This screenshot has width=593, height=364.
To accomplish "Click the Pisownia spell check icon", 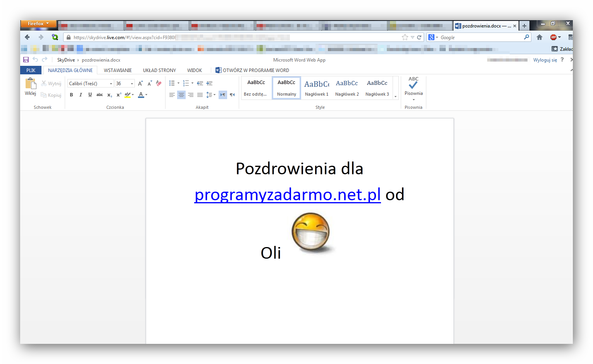I will [414, 82].
